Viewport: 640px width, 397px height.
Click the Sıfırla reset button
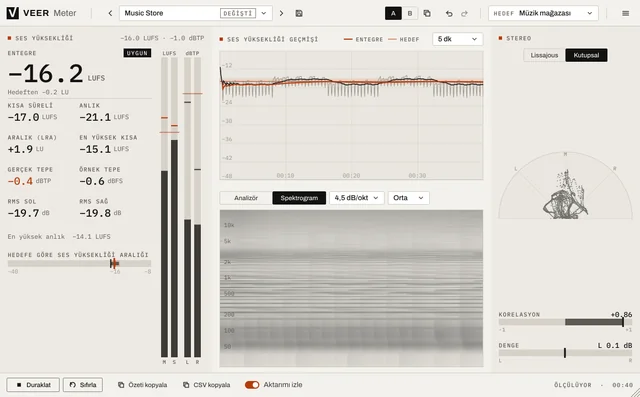point(83,385)
